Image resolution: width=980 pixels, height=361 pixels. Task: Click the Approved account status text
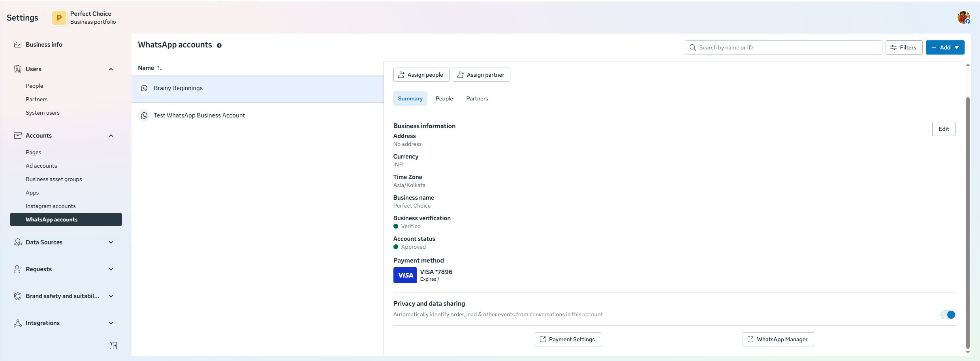414,247
